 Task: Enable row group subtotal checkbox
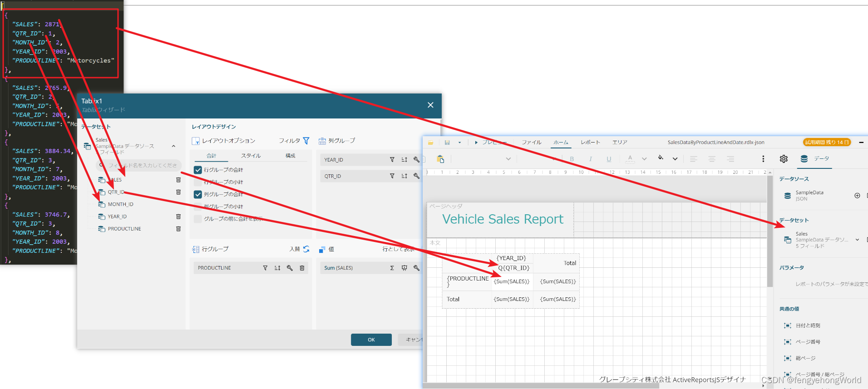198,182
